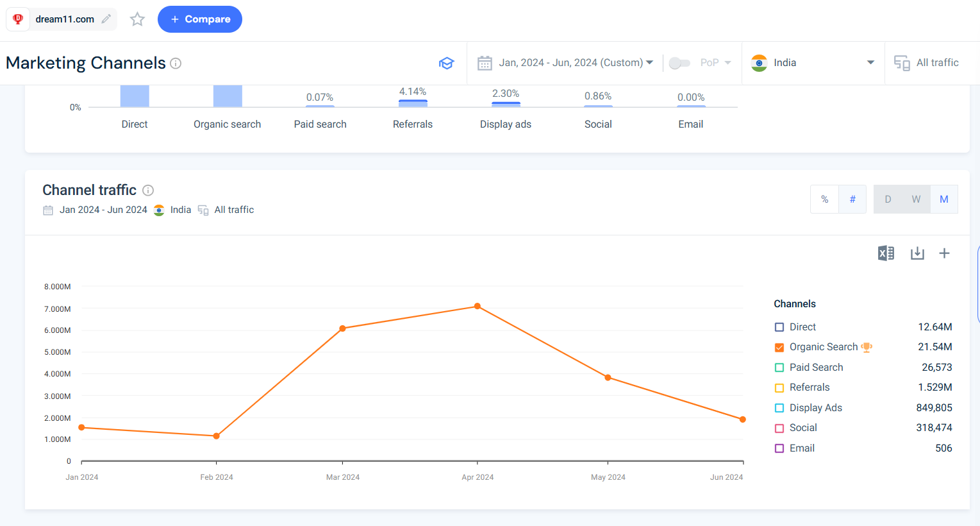Enable the Social channel checkbox
980x526 pixels.
tap(779, 428)
